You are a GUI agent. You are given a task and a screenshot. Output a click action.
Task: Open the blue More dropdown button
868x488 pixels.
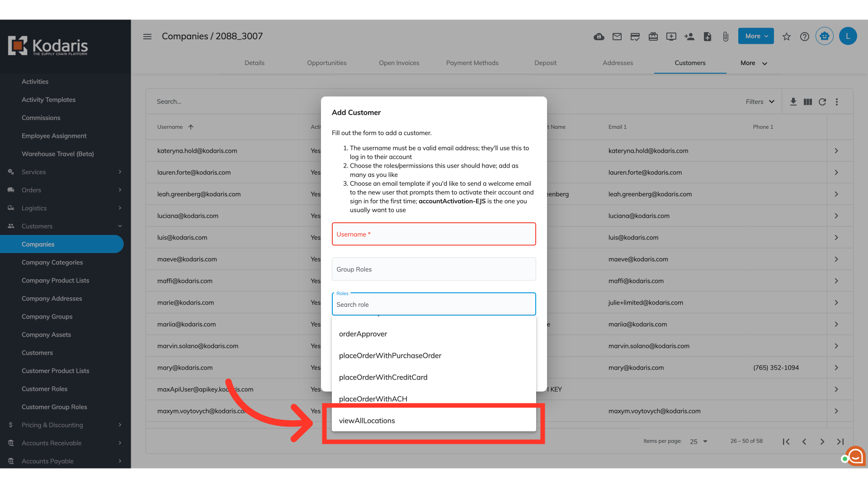tap(755, 36)
